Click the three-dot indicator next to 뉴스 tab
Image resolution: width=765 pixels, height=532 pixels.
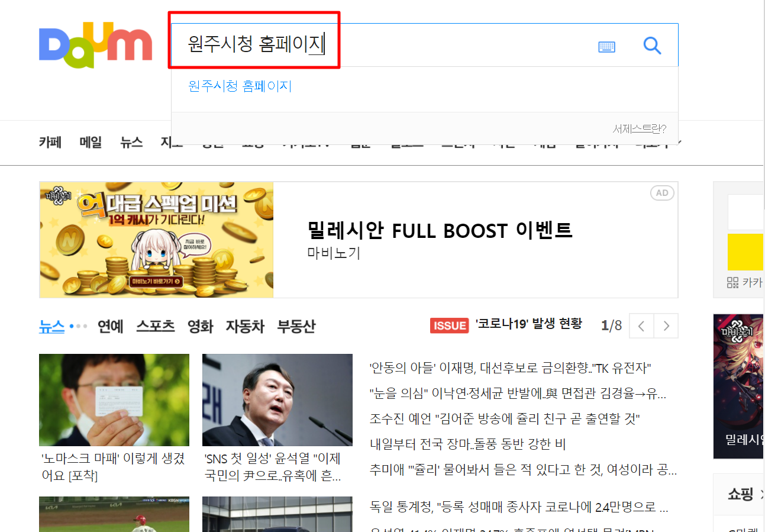[79, 326]
